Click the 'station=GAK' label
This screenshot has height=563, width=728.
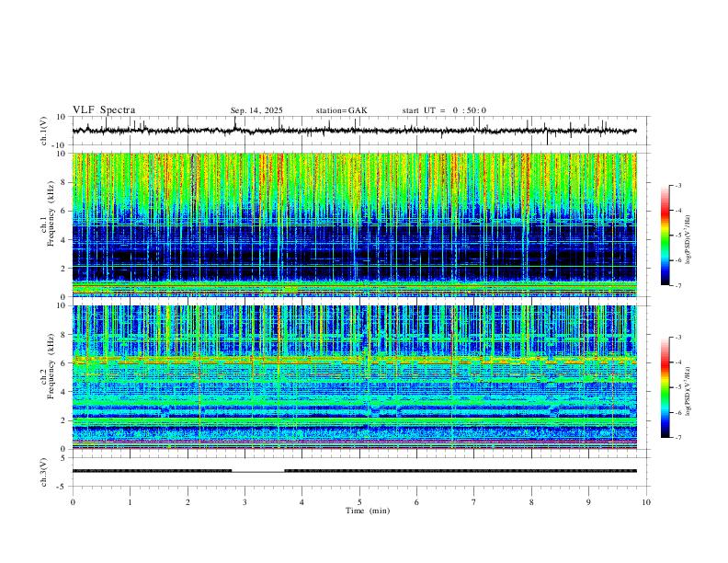(341, 110)
